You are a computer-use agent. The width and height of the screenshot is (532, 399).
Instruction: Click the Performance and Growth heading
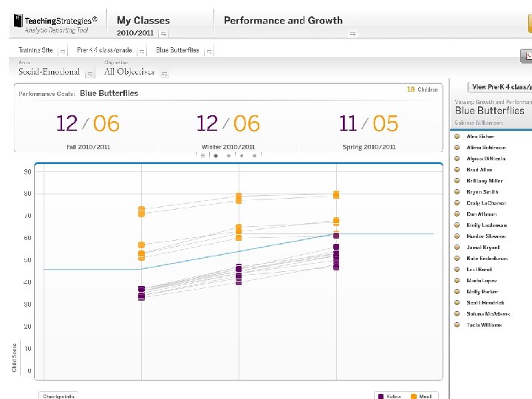[x=283, y=21]
